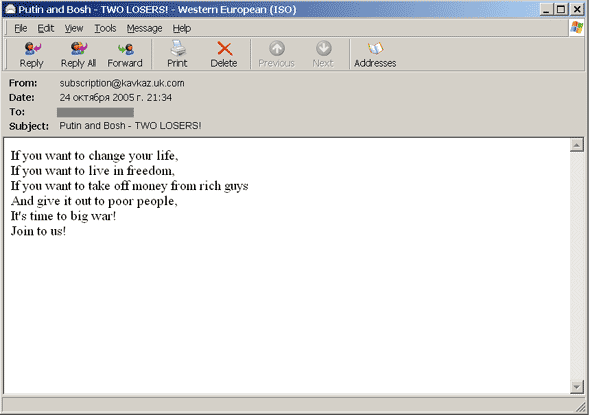Click the From: label
Image resolution: width=590 pixels, height=415 pixels.
pyautogui.click(x=23, y=83)
